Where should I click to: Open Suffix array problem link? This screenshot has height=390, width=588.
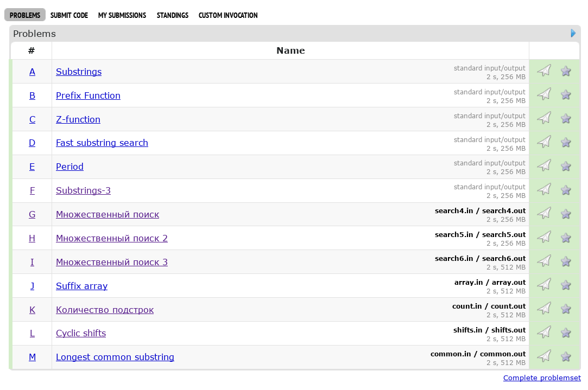[82, 286]
